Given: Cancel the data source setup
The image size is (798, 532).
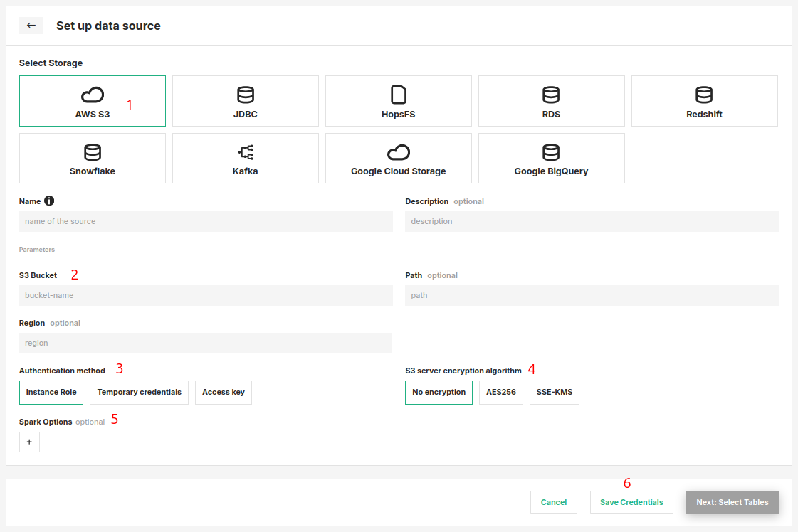Looking at the screenshot, I should coord(554,502).
